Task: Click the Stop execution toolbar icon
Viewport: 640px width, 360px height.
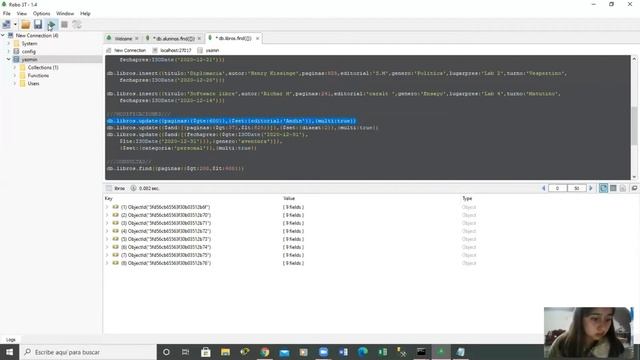Action: point(64,25)
